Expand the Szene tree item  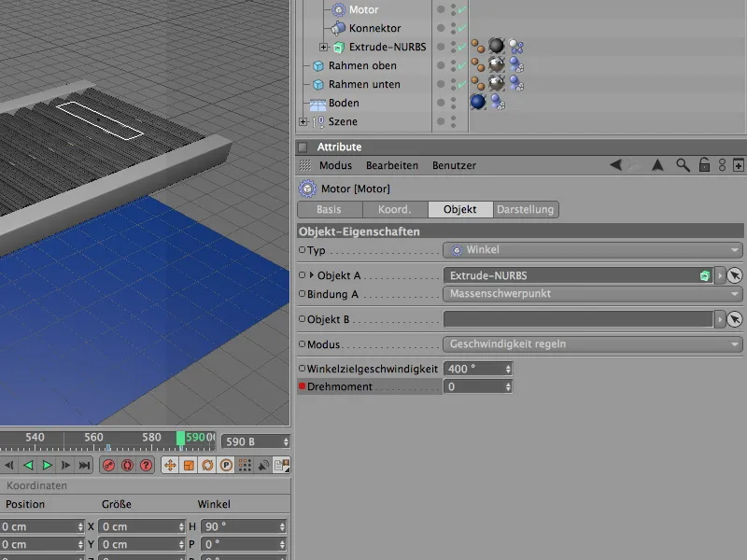303,121
